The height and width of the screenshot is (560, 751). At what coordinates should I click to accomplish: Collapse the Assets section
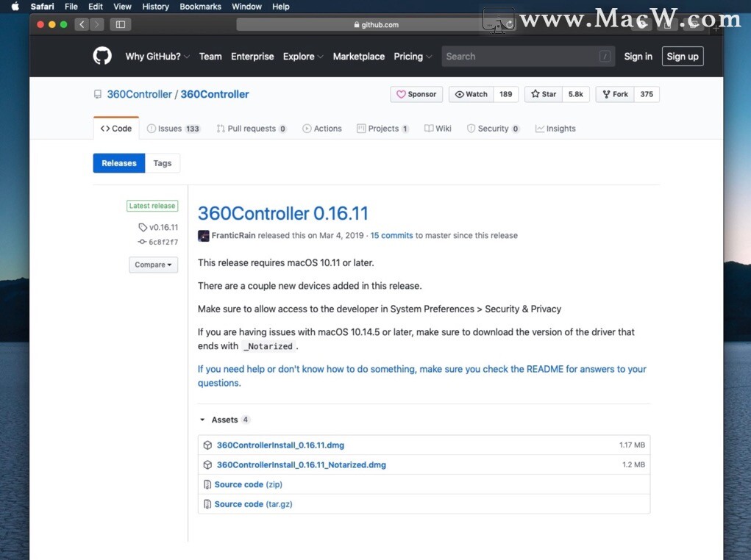225,420
